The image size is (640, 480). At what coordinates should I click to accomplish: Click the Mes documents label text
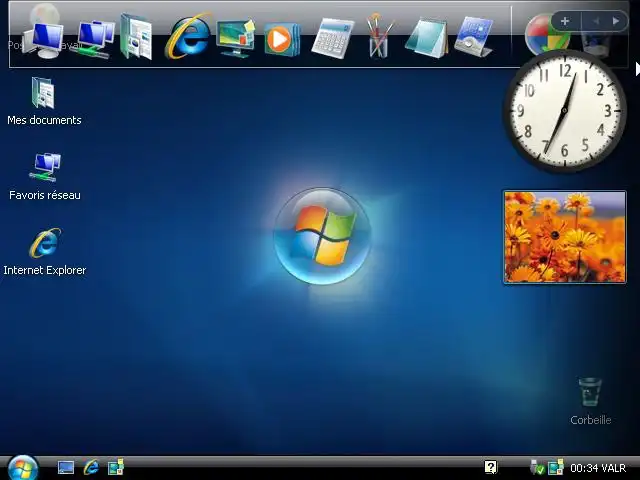tap(44, 120)
